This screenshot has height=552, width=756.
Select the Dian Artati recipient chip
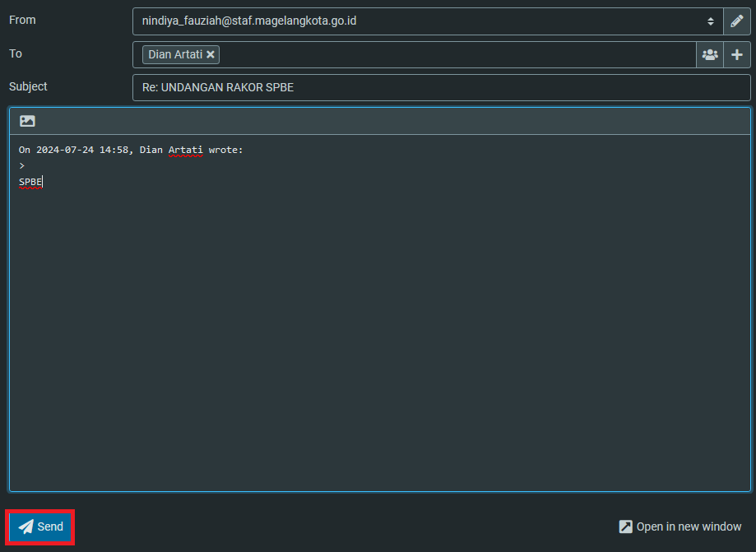pos(174,54)
